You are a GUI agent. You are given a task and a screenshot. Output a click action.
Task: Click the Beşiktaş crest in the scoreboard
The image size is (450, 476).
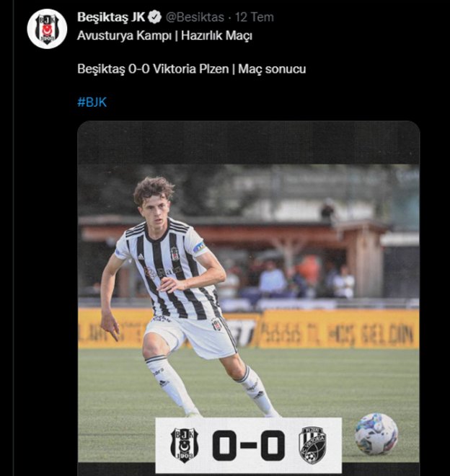[185, 445]
